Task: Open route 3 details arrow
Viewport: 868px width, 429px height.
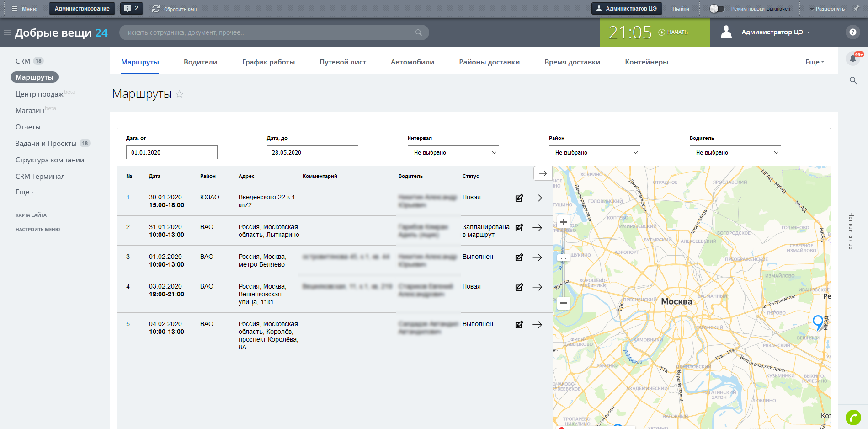Action: [x=537, y=257]
